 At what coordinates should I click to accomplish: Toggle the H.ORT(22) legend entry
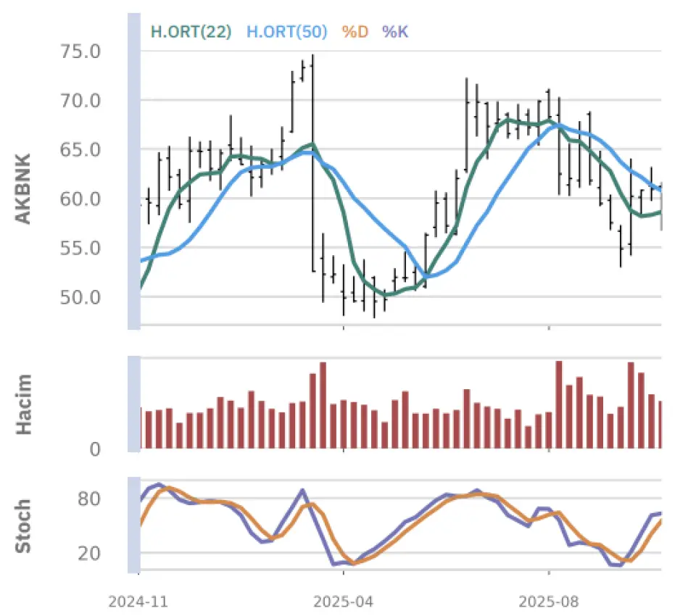tap(190, 31)
